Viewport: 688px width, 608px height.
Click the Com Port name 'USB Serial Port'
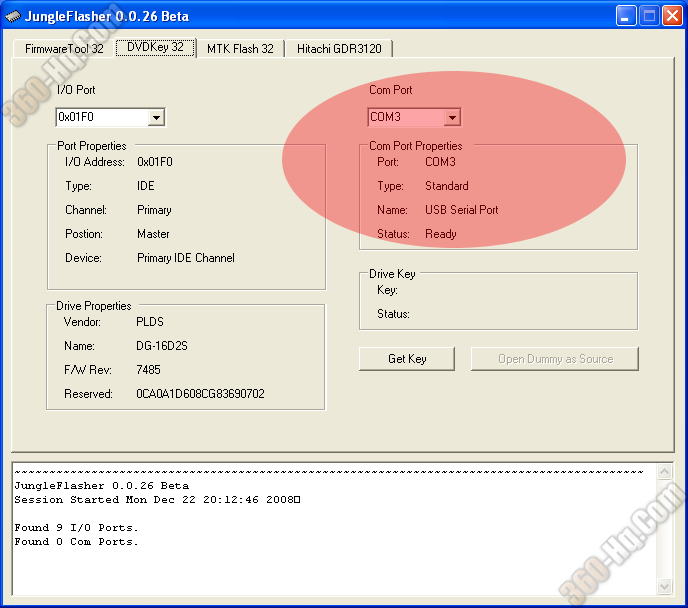tap(462, 210)
